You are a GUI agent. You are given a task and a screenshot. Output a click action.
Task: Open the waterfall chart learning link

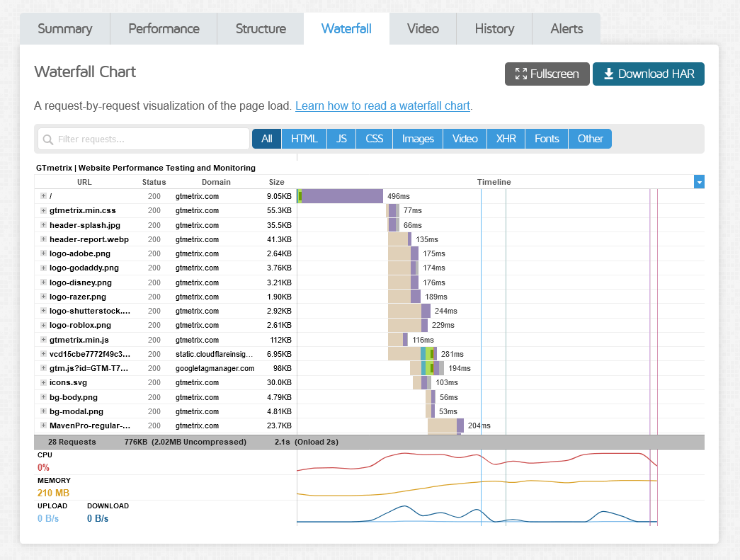point(382,105)
